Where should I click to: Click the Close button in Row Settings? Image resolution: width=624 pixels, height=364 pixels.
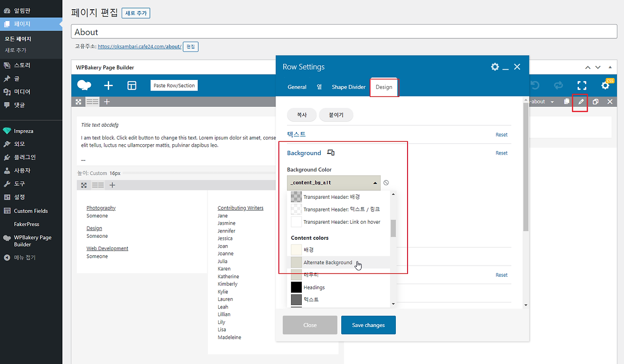pyautogui.click(x=310, y=325)
